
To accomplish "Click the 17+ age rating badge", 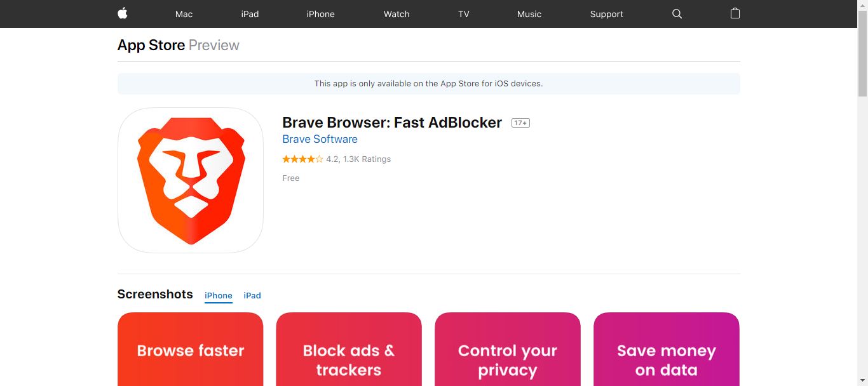I will tap(520, 123).
